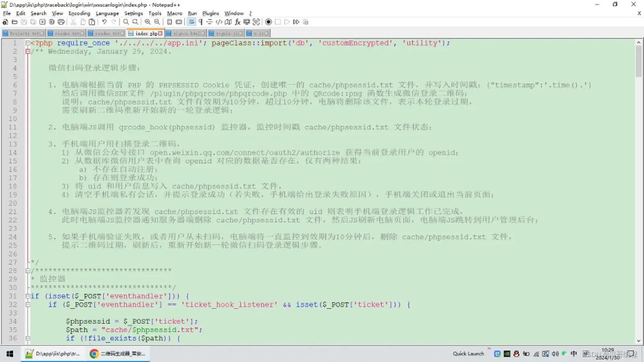Click the 中 input method indicator in tray
The image size is (644, 362).
574,353
